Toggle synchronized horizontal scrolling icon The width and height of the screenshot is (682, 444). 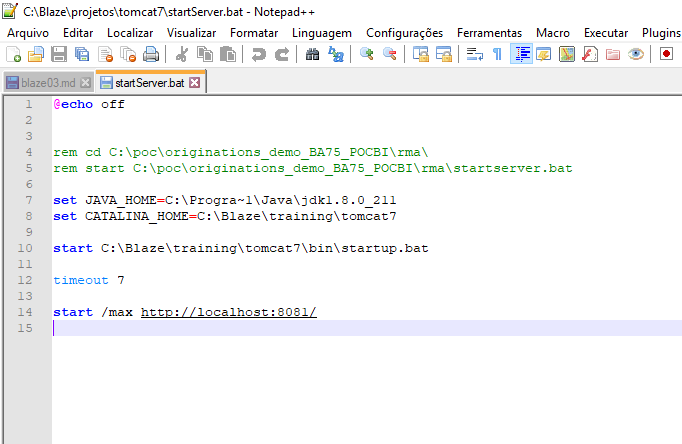(444, 54)
